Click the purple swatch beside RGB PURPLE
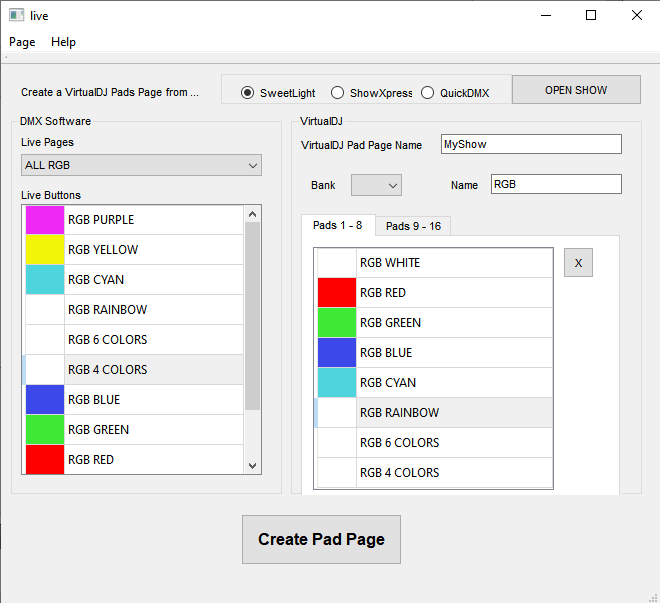 [44, 220]
